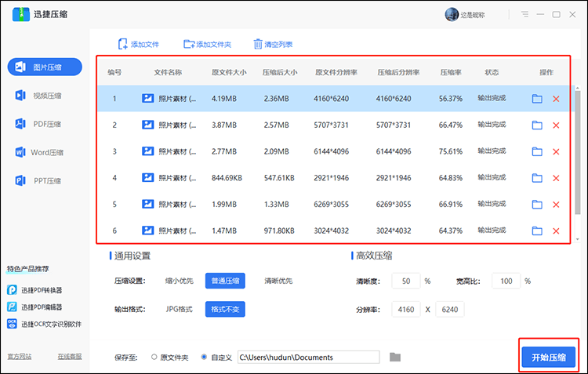This screenshot has height=374, width=588.
Task: Click the 开始压缩 button
Action: click(x=549, y=358)
